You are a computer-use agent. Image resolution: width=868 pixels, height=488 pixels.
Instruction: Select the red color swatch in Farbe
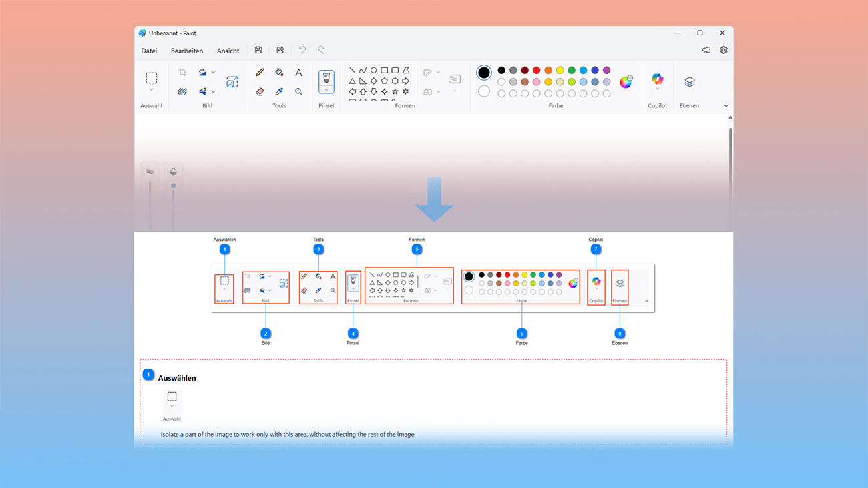[x=536, y=70]
